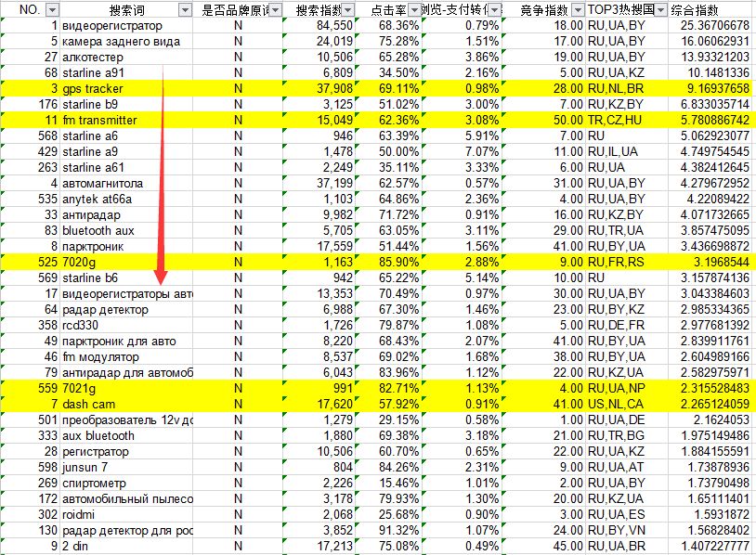The image size is (756, 555).
Task: Select the cell 'bluetooth aux'
Action: [x=126, y=231]
